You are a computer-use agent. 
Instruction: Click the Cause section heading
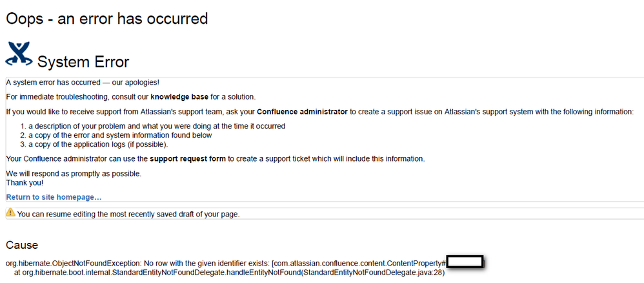pyautogui.click(x=22, y=245)
